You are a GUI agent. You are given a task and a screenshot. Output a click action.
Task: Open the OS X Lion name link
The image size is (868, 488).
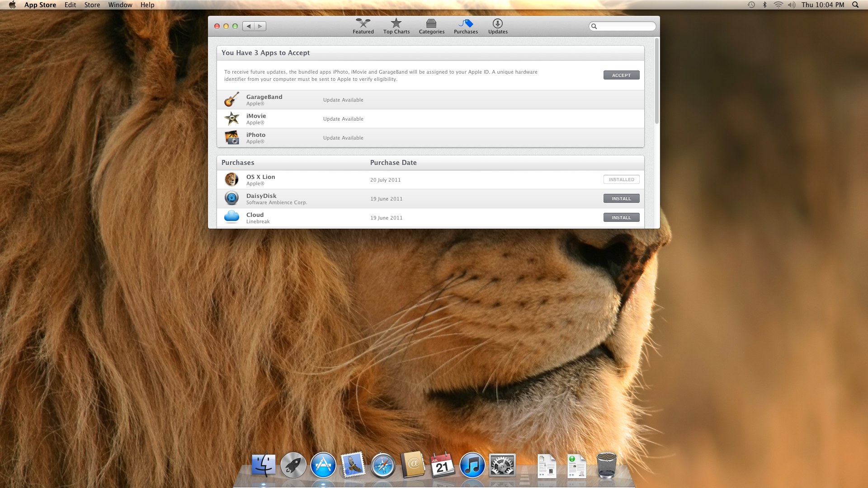click(260, 177)
